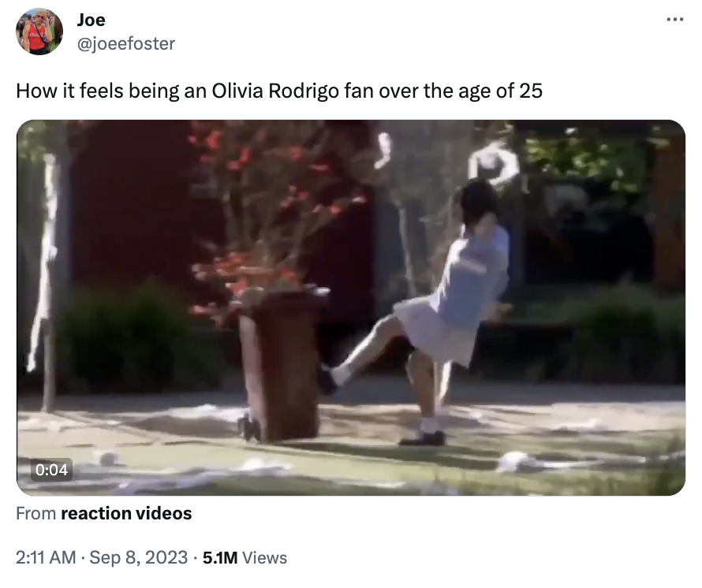Click the number 25 in the tweet text
This screenshot has width=702, height=588.
[x=531, y=91]
